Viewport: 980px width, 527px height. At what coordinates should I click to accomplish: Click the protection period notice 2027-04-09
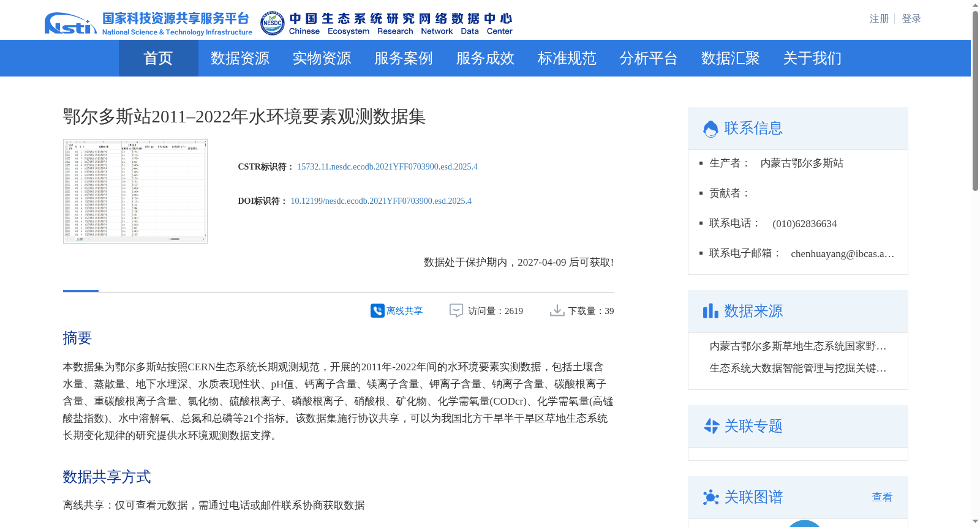519,262
